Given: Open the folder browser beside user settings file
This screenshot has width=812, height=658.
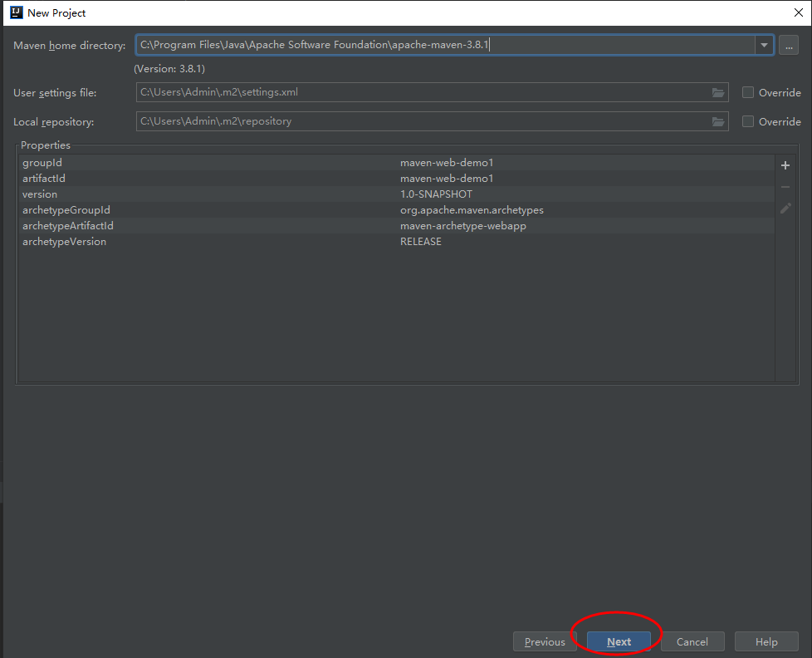Looking at the screenshot, I should point(717,92).
